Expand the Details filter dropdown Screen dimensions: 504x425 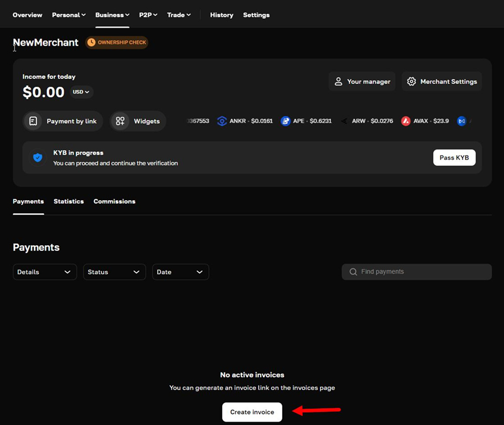pos(45,272)
